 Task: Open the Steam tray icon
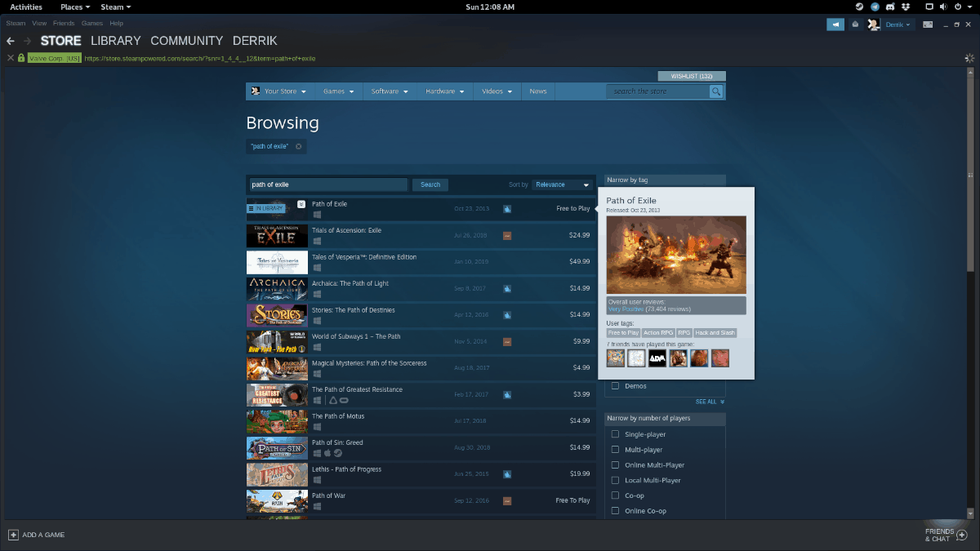coord(859,7)
